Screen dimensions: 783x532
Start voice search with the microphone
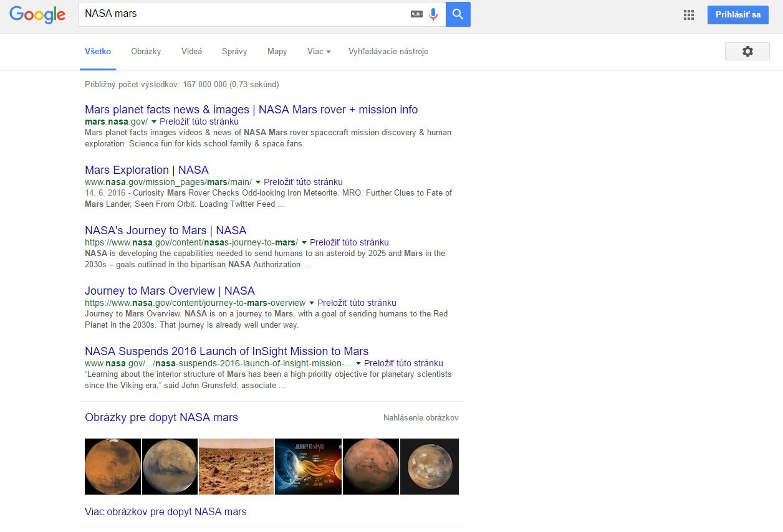click(433, 14)
